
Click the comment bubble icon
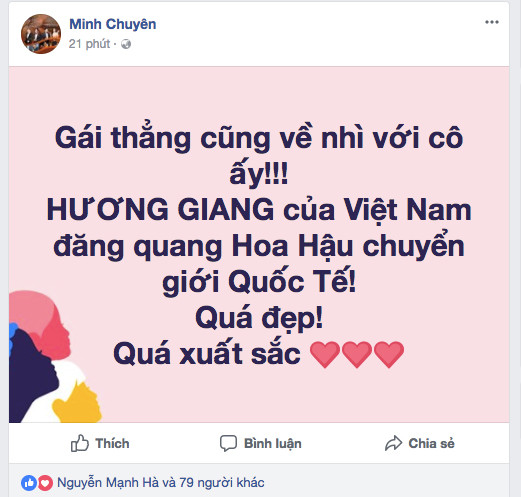(228, 443)
